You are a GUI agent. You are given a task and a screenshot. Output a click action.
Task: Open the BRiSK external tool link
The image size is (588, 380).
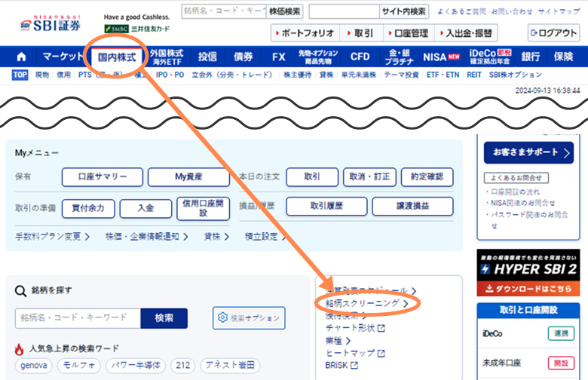pyautogui.click(x=341, y=366)
